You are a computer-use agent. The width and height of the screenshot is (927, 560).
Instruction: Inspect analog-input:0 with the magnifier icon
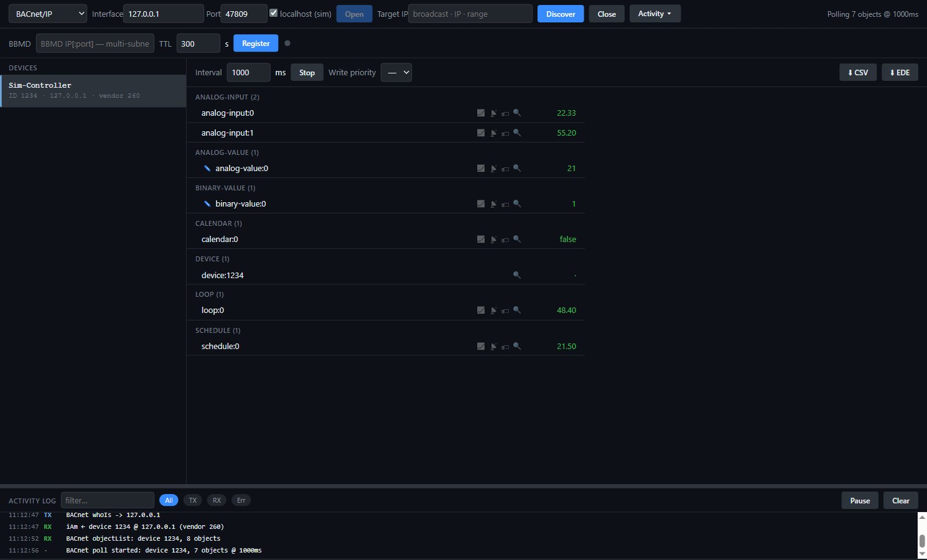click(517, 113)
